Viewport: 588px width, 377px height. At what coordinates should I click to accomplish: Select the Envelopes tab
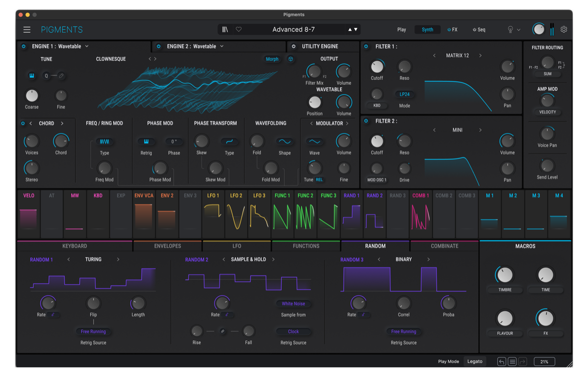click(x=167, y=246)
